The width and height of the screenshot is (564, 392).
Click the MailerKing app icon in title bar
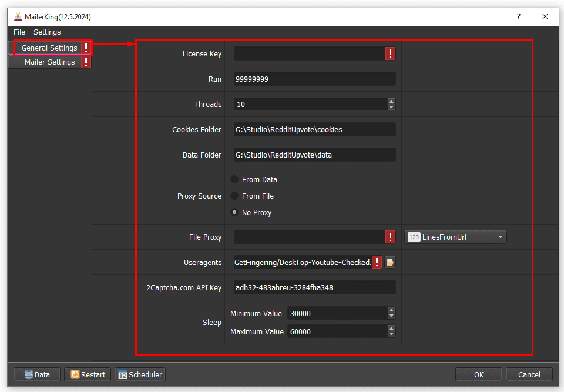[17, 16]
